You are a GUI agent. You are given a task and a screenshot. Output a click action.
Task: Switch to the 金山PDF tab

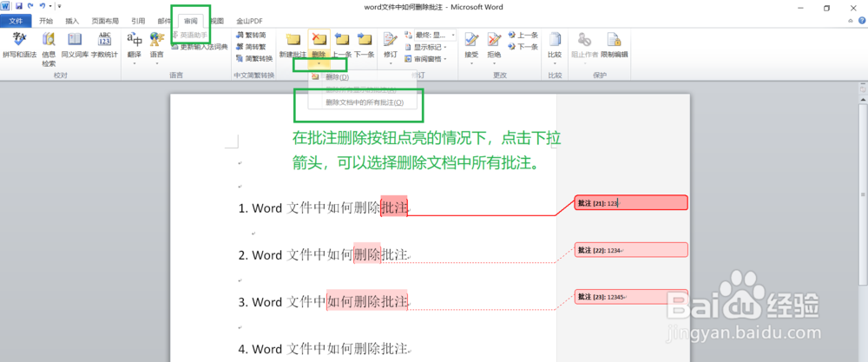click(250, 21)
